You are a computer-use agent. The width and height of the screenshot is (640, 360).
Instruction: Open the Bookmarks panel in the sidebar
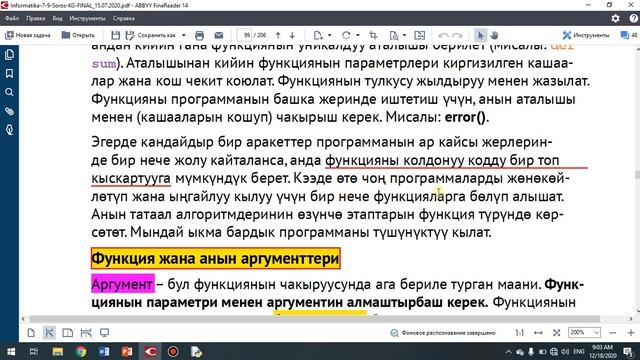point(9,73)
